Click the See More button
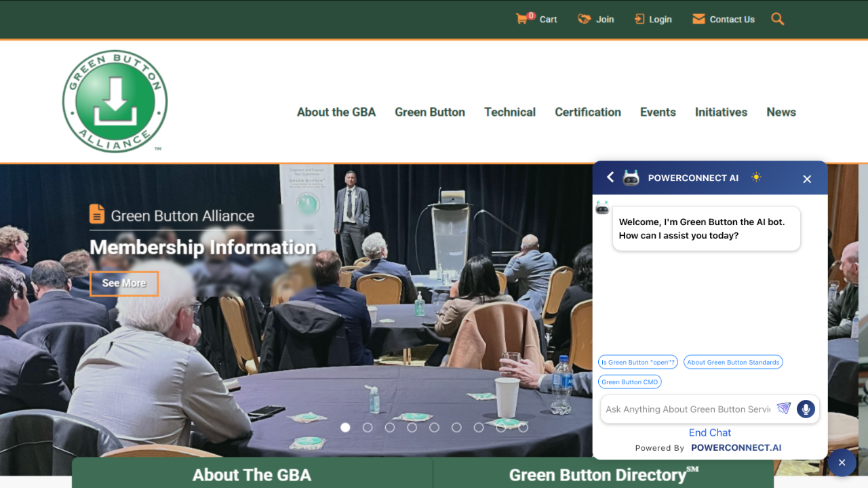This screenshot has height=488, width=868. (124, 283)
